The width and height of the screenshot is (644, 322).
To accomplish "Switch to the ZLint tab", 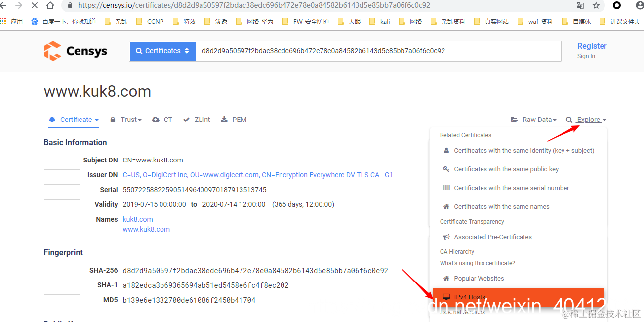I will (x=197, y=120).
